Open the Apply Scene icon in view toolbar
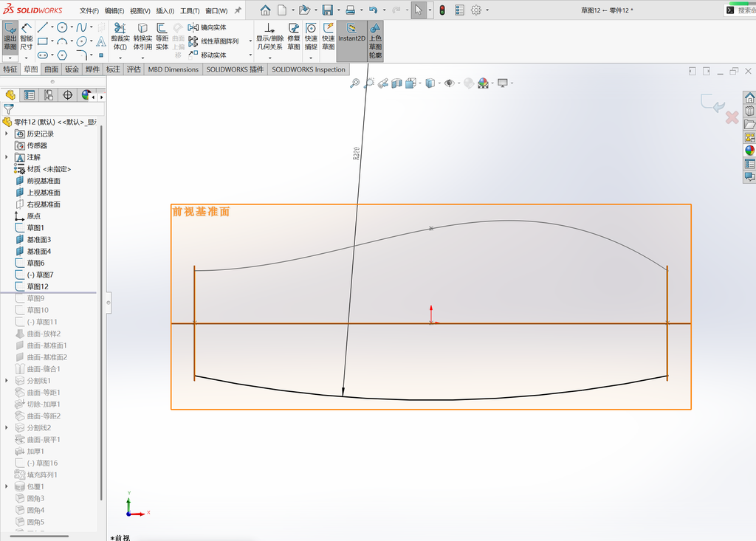Viewport: 756px width, 541px height. coord(483,83)
